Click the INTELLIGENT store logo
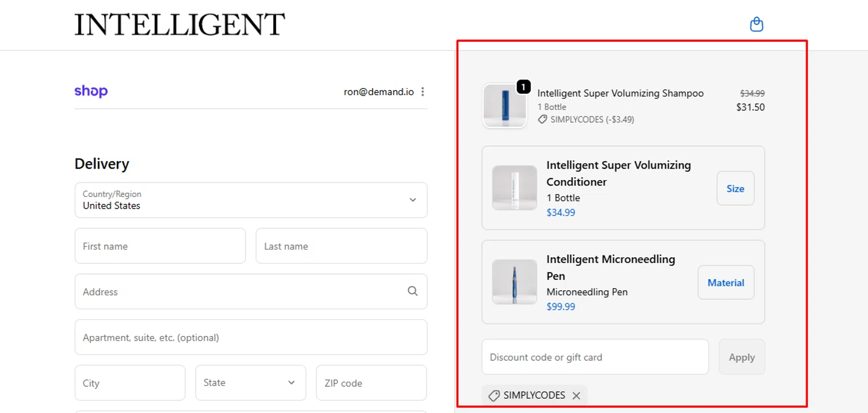Viewport: 868px width, 413px height. point(179,25)
